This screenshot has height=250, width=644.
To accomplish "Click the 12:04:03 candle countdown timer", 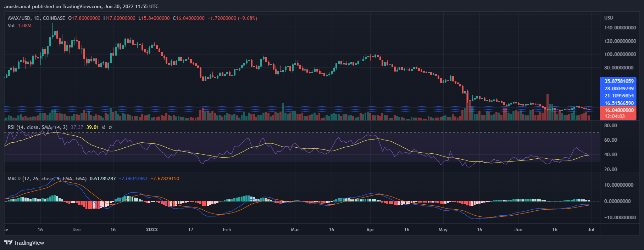I will pyautogui.click(x=615, y=116).
